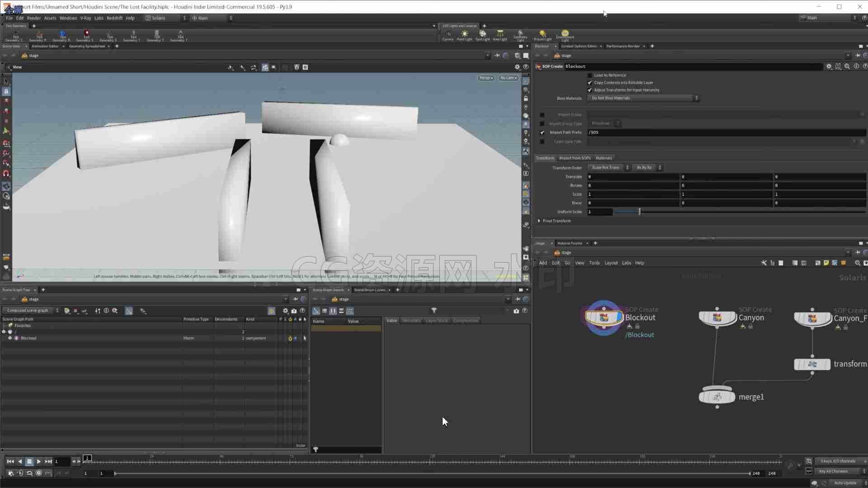Open the parameter pane gear menu
Screen dimensions: 868x488
[829, 66]
